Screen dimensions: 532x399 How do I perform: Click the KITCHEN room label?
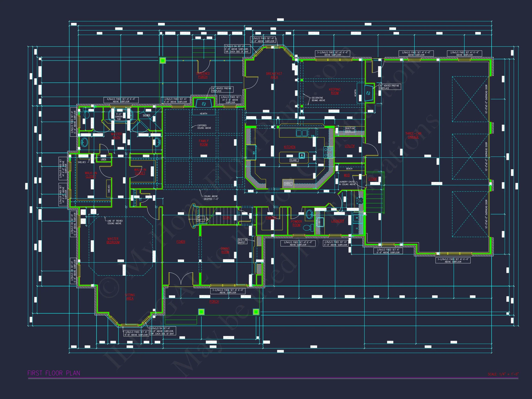[290, 147]
